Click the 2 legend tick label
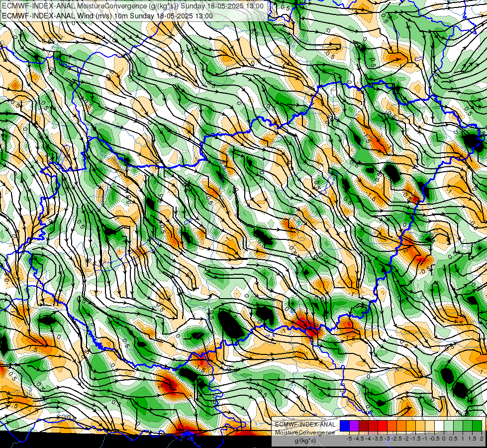The width and height of the screenshot is (487, 448). coord(482,439)
